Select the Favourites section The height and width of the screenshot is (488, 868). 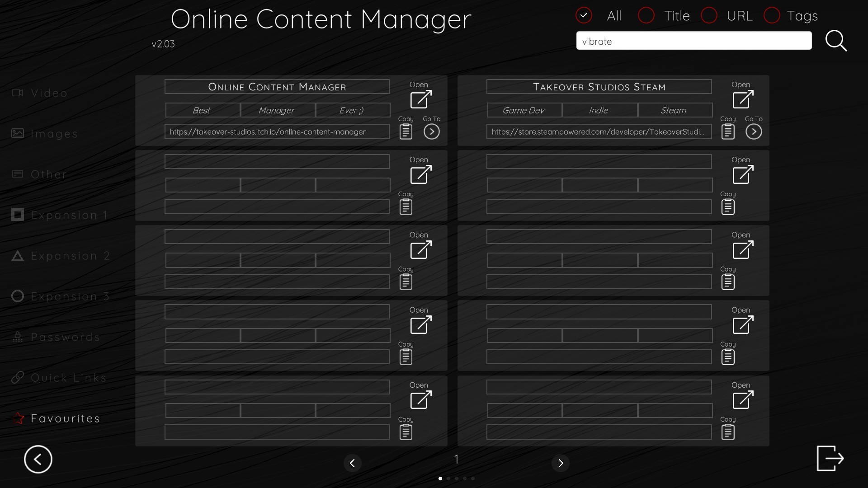pyautogui.click(x=65, y=418)
